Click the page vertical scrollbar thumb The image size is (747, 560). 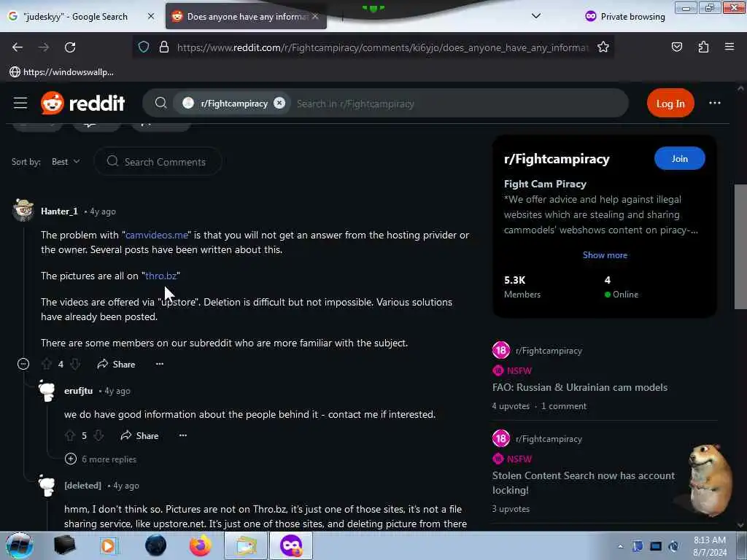(740, 246)
